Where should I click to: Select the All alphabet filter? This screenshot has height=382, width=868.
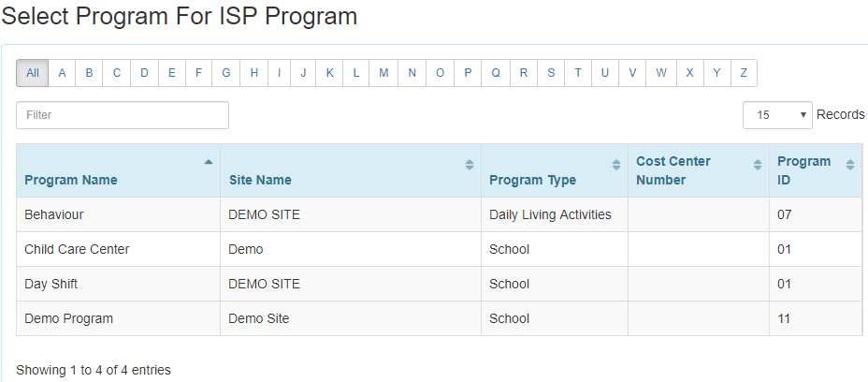click(33, 73)
